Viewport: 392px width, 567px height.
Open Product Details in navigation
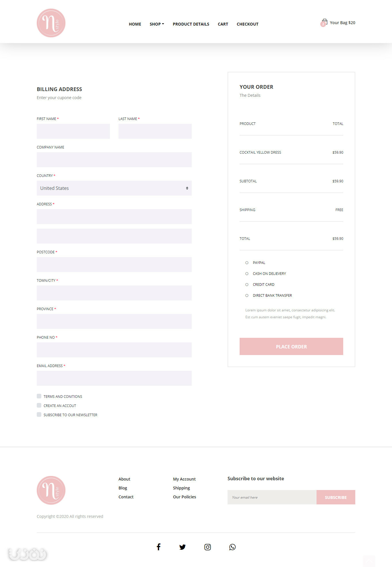(x=191, y=24)
